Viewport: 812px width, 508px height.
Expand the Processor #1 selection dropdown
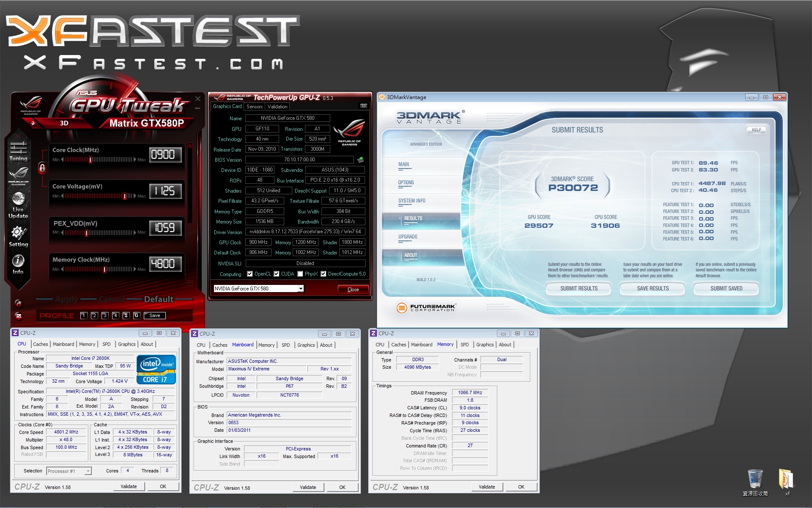(x=88, y=471)
